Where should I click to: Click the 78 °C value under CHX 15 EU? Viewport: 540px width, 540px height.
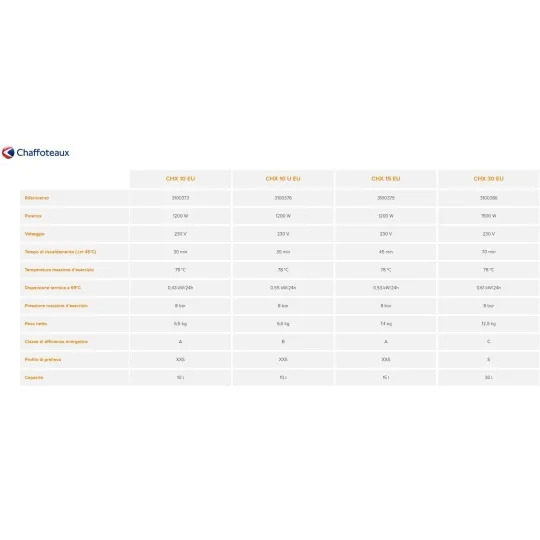pos(386,270)
